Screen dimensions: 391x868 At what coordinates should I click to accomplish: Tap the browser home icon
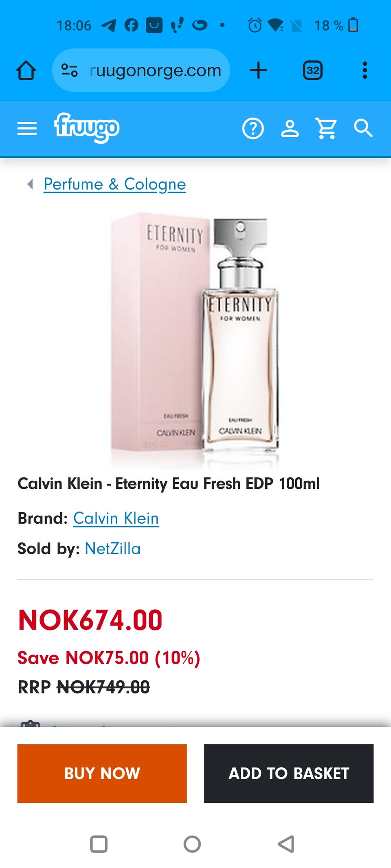[x=26, y=70]
